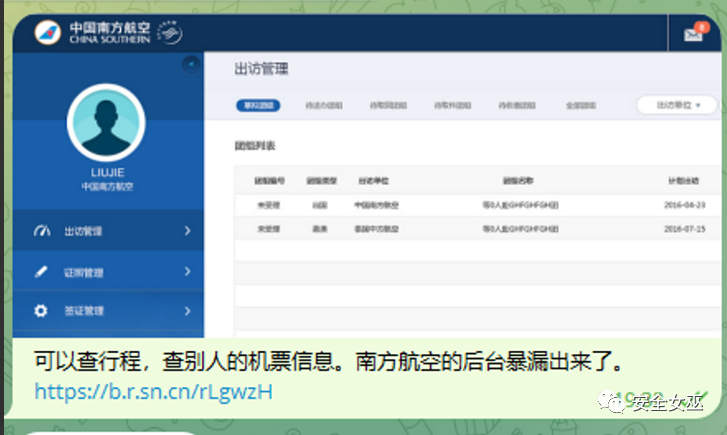Open the https://b.r.sn.cn/rLgwzH link
Screen dimensions: 727x435
[x=153, y=392]
